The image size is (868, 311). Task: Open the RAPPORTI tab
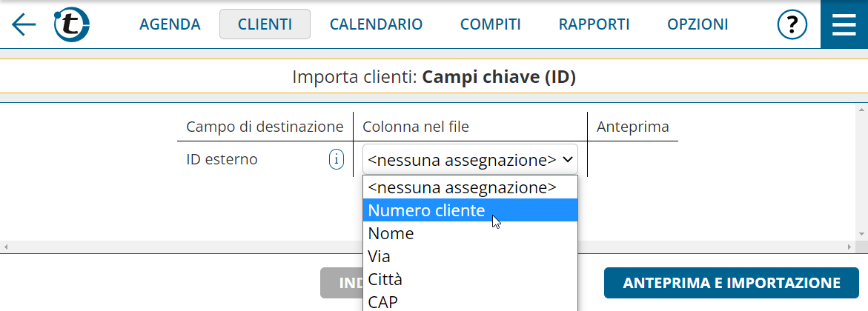pos(594,24)
